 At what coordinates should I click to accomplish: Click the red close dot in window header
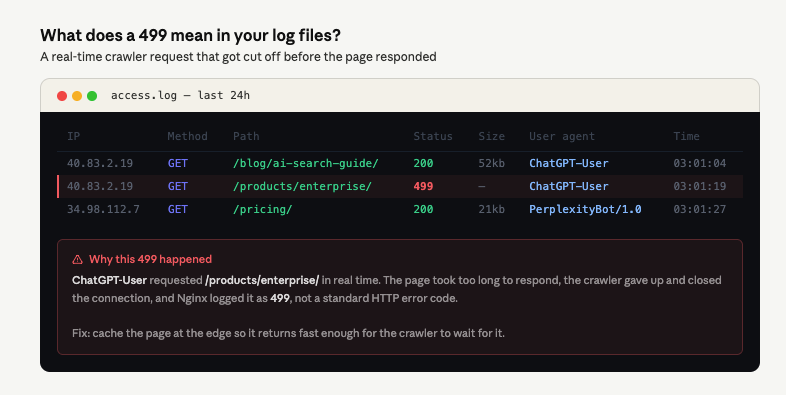tap(62, 96)
